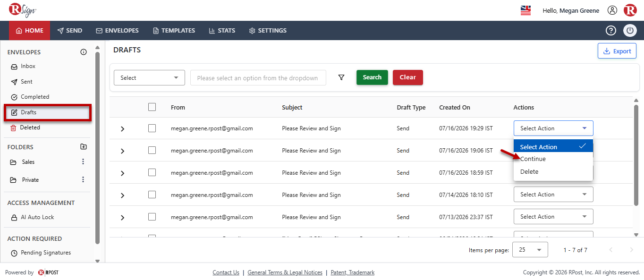Check the 18:59 IST draft row

coord(152,172)
